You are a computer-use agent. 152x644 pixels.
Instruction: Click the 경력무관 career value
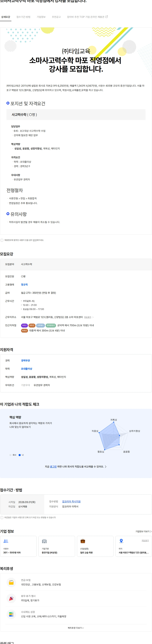tap(25, 361)
